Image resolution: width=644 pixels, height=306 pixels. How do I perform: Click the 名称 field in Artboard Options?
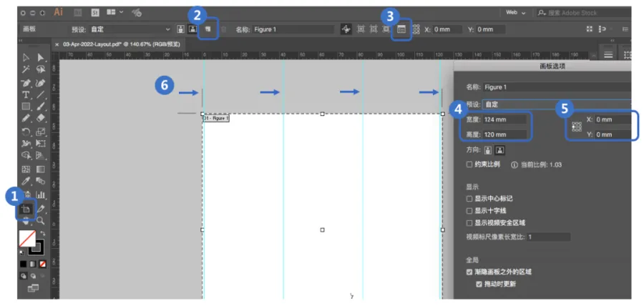click(x=557, y=87)
